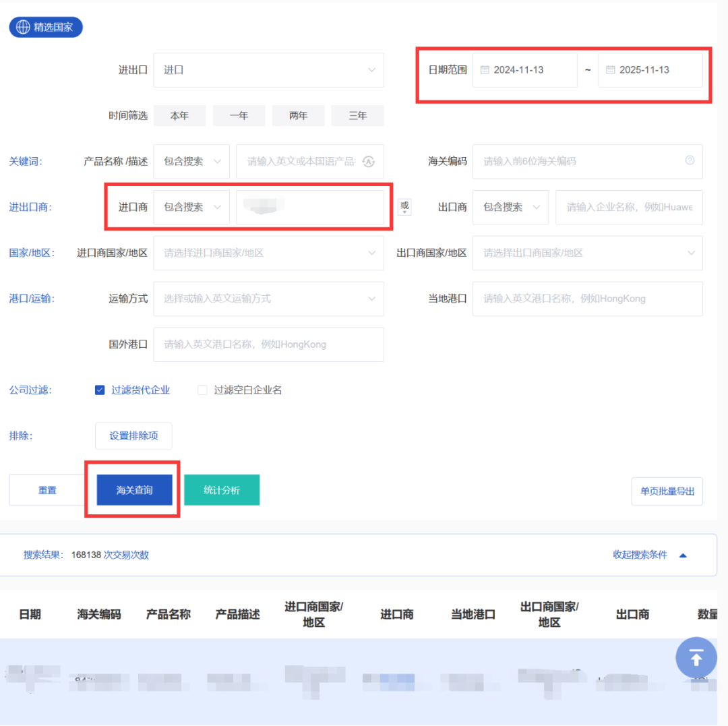Image resolution: width=728 pixels, height=726 pixels.
Task: Click the calendar icon for end date
Action: [x=610, y=70]
